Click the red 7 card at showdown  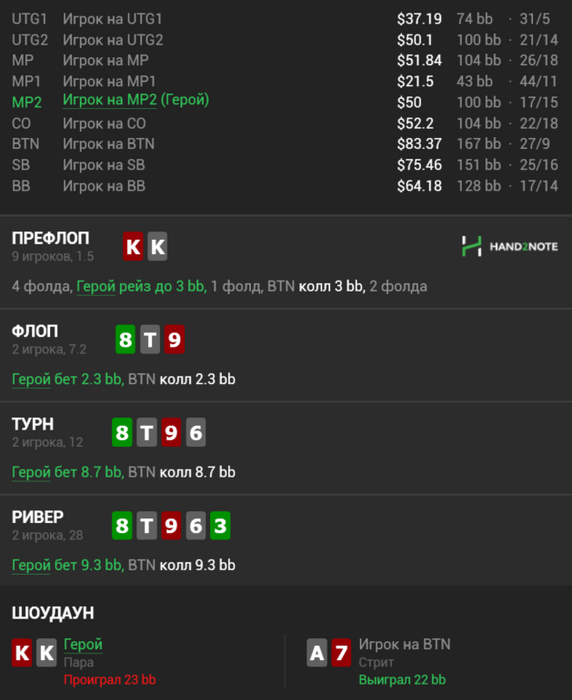(x=341, y=653)
